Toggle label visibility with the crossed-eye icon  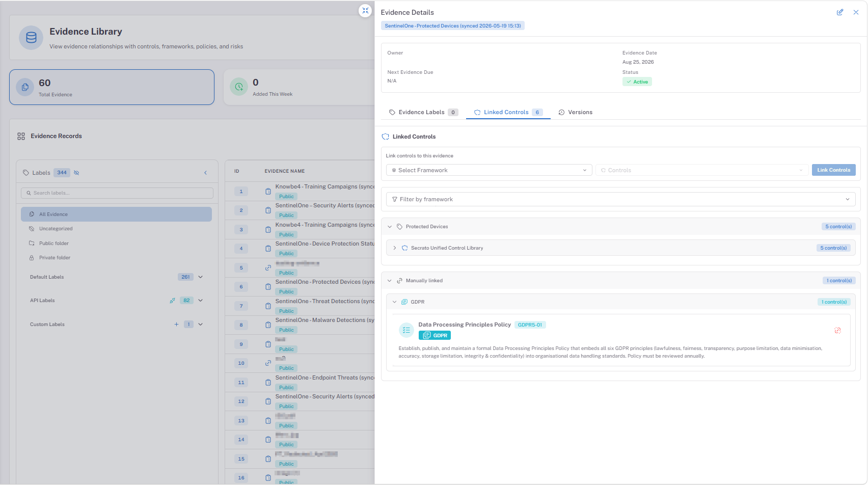[76, 173]
